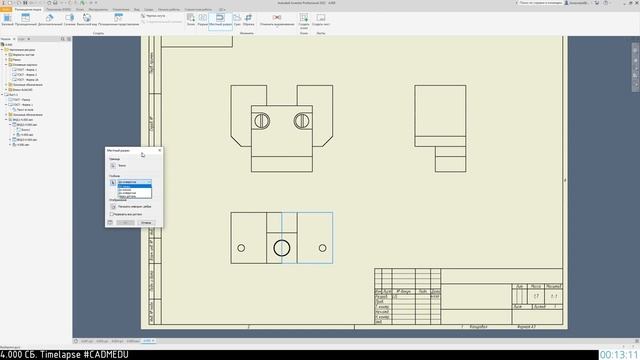
Task: Collapse the Title Blocks tree node
Action: click(6, 65)
